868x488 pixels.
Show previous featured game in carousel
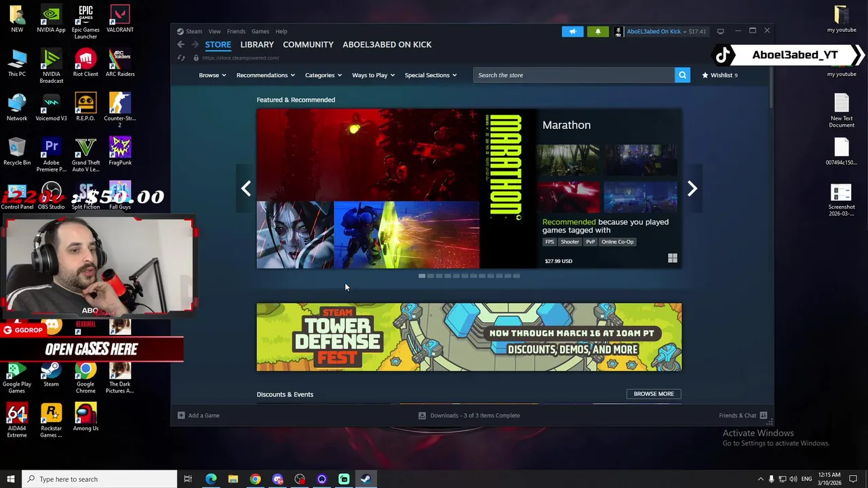coord(246,188)
